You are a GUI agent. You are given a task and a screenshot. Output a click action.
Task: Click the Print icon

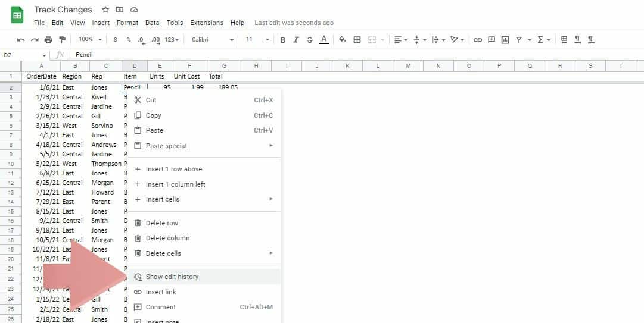[x=48, y=40]
